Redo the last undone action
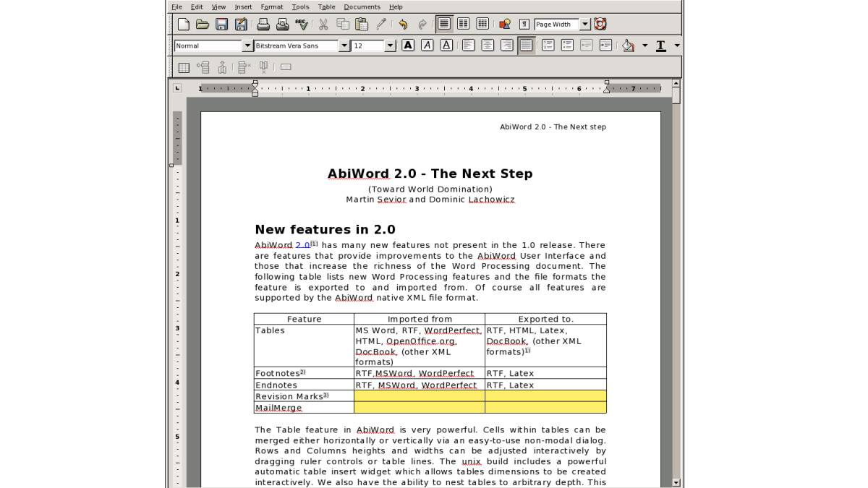The image size is (868, 488). [x=422, y=25]
